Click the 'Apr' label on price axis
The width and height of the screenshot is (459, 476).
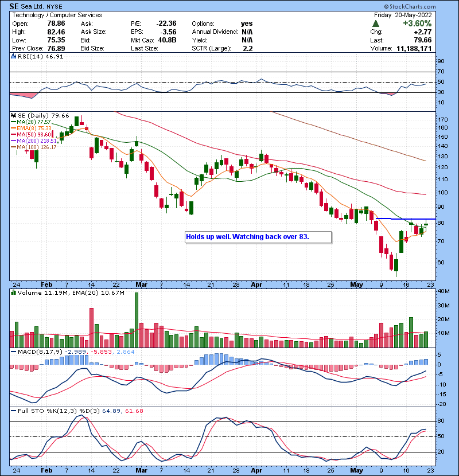coord(256,285)
